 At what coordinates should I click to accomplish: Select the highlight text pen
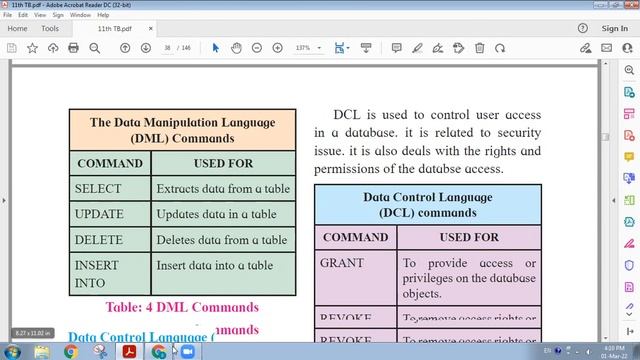(x=417, y=48)
